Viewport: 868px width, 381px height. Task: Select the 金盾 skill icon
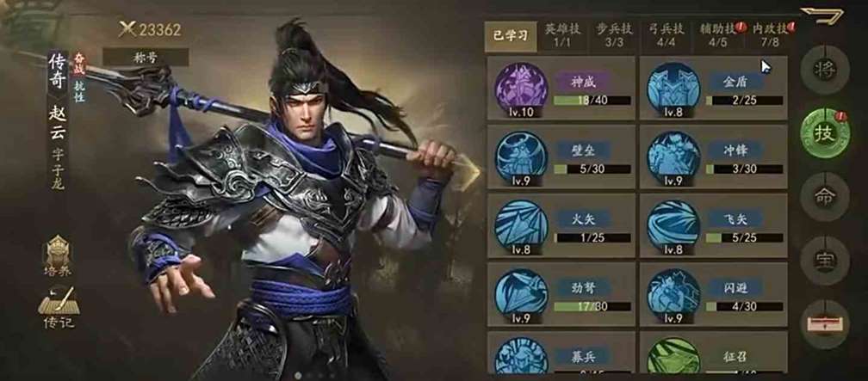click(673, 87)
